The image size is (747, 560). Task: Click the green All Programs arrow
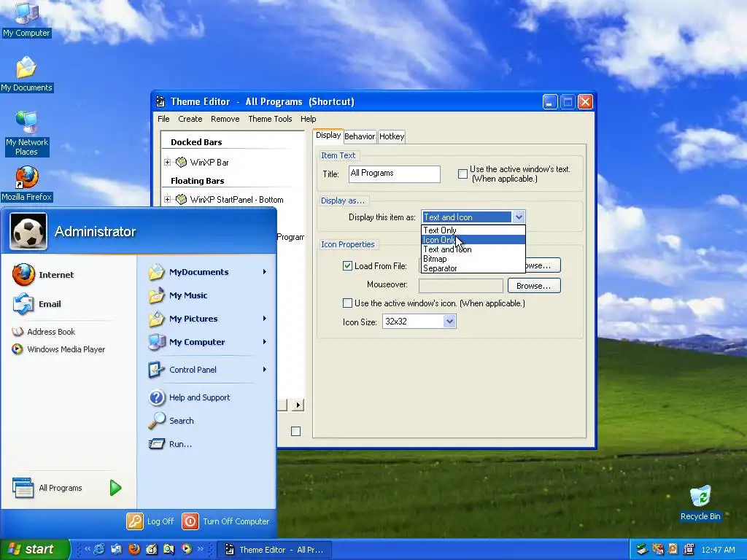[115, 488]
